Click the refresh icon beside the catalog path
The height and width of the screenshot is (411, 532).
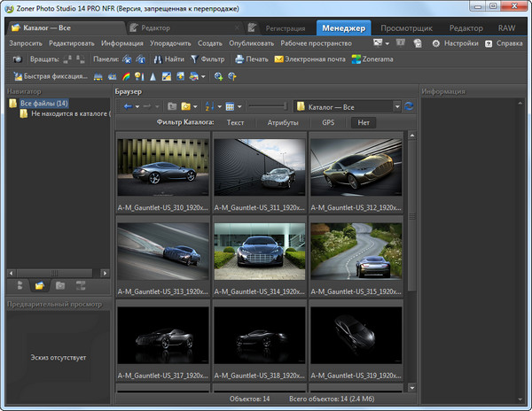click(408, 106)
